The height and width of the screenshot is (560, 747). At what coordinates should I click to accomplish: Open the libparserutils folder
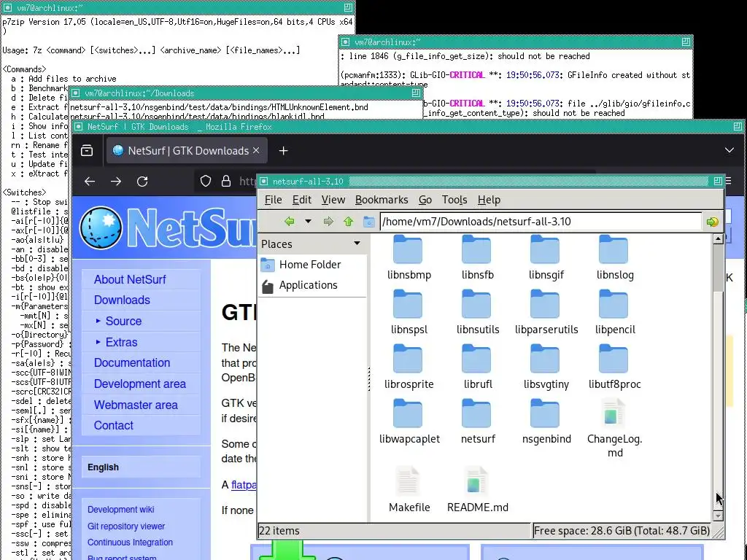[546, 312]
